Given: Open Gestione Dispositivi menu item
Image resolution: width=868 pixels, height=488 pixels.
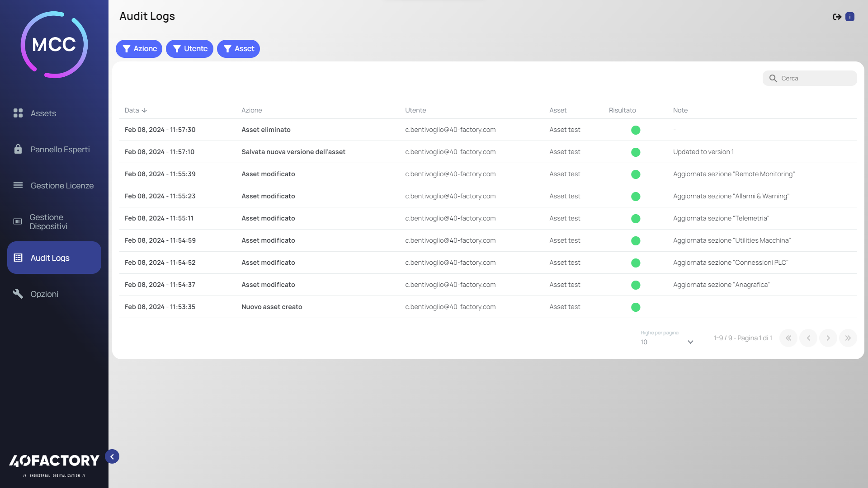Looking at the screenshot, I should [x=48, y=222].
